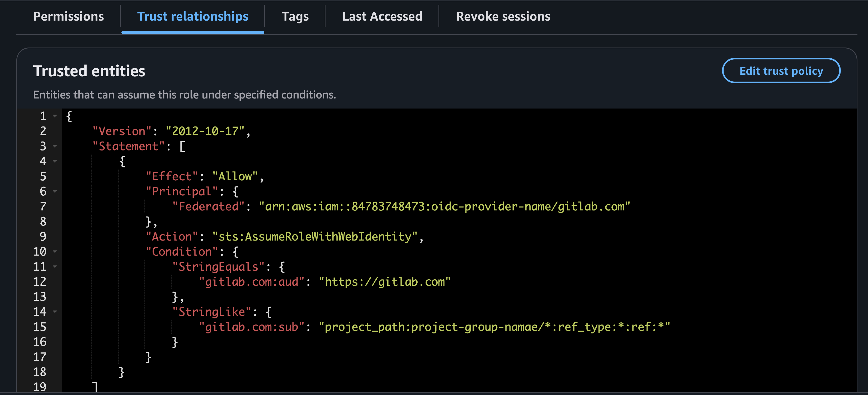Viewport: 868px width, 395px height.
Task: Click the "StringEquals" key text
Action: (218, 267)
